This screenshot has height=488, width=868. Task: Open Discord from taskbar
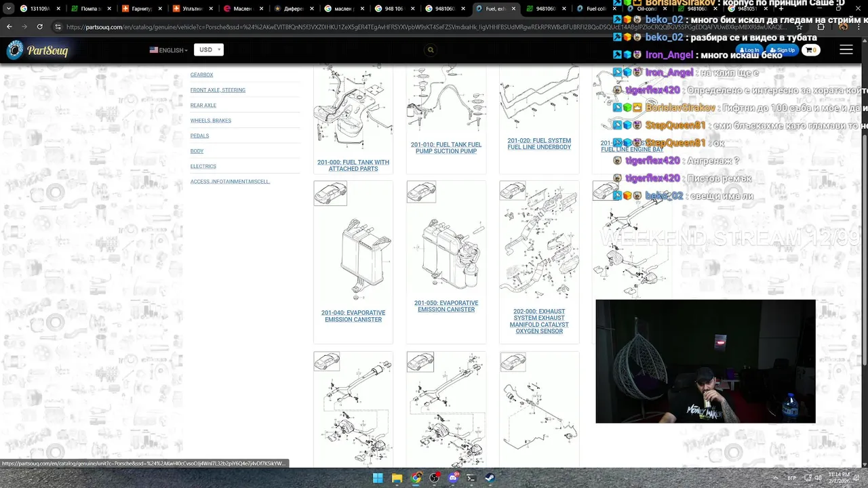point(453,478)
